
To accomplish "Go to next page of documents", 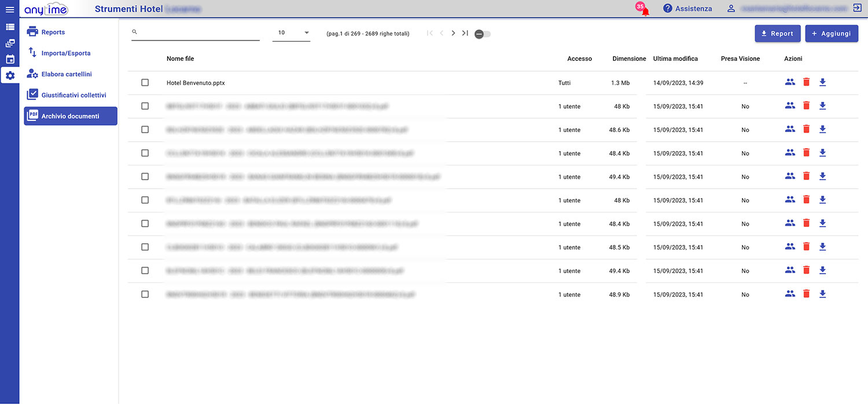I will [x=453, y=34].
